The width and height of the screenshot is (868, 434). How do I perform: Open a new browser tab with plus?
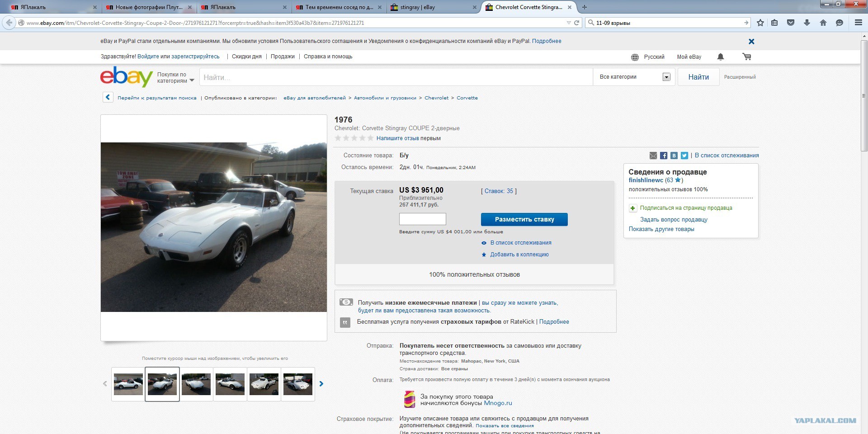585,7
